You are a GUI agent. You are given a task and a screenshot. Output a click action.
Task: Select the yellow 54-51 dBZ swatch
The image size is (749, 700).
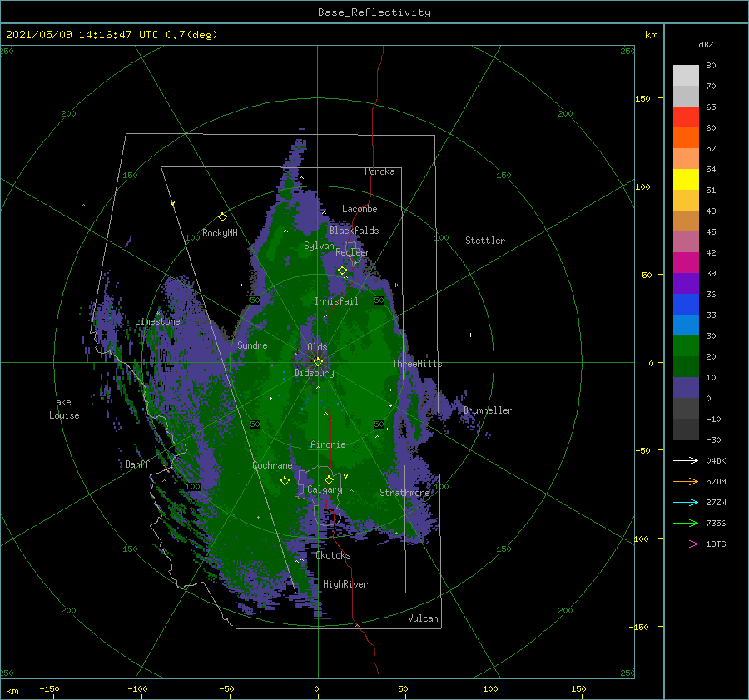pos(686,180)
